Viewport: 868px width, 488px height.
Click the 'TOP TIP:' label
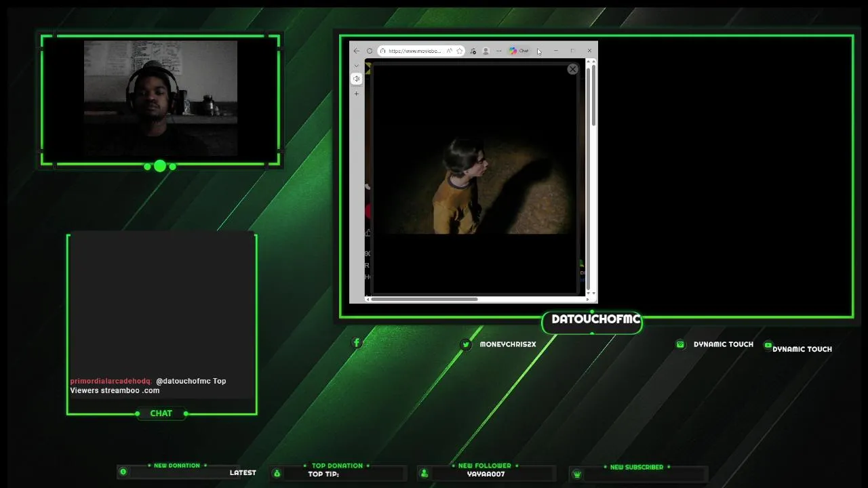[x=323, y=474]
